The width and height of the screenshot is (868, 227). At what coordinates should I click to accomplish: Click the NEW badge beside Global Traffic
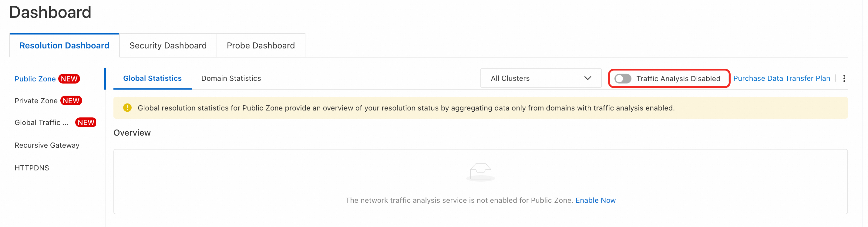(86, 122)
